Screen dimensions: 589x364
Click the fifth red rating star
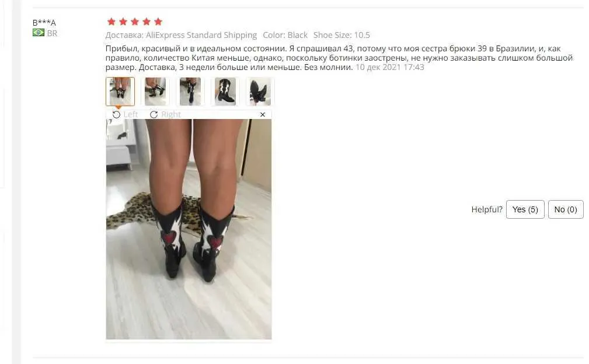[158, 22]
